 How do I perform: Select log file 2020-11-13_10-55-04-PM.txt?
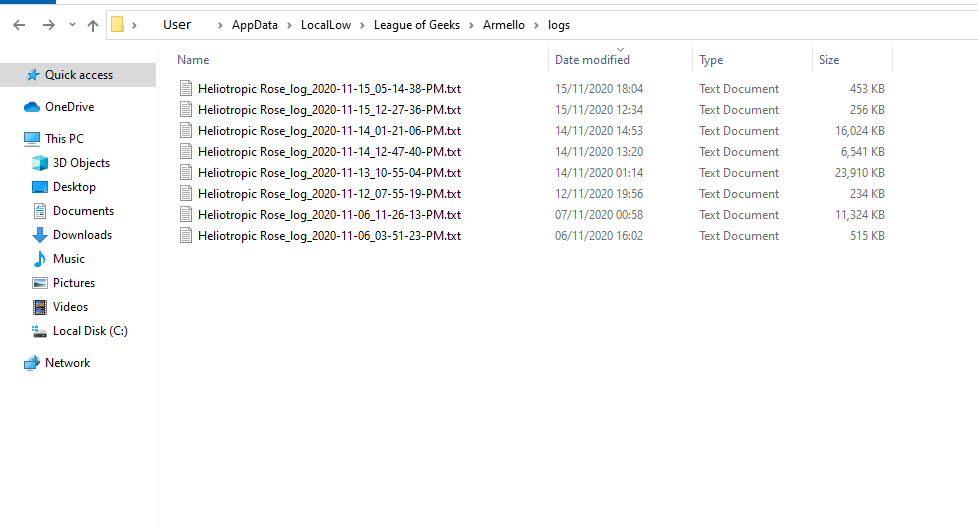pos(329,173)
